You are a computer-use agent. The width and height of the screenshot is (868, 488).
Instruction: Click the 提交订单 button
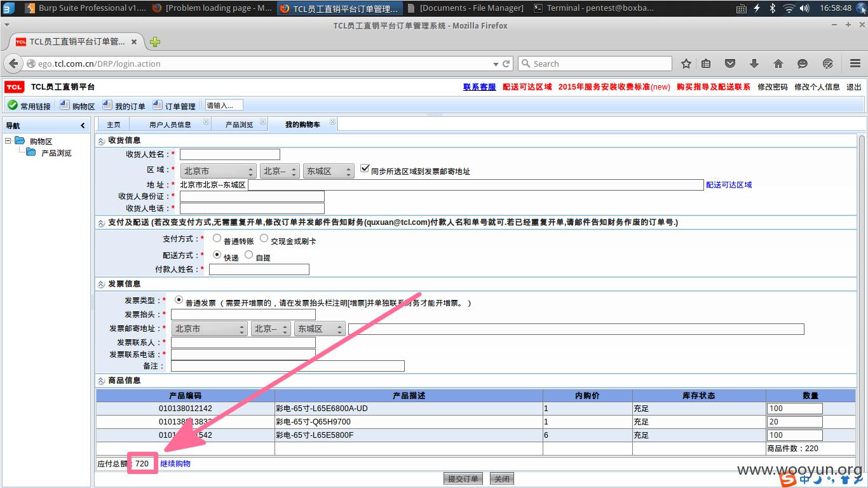464,478
